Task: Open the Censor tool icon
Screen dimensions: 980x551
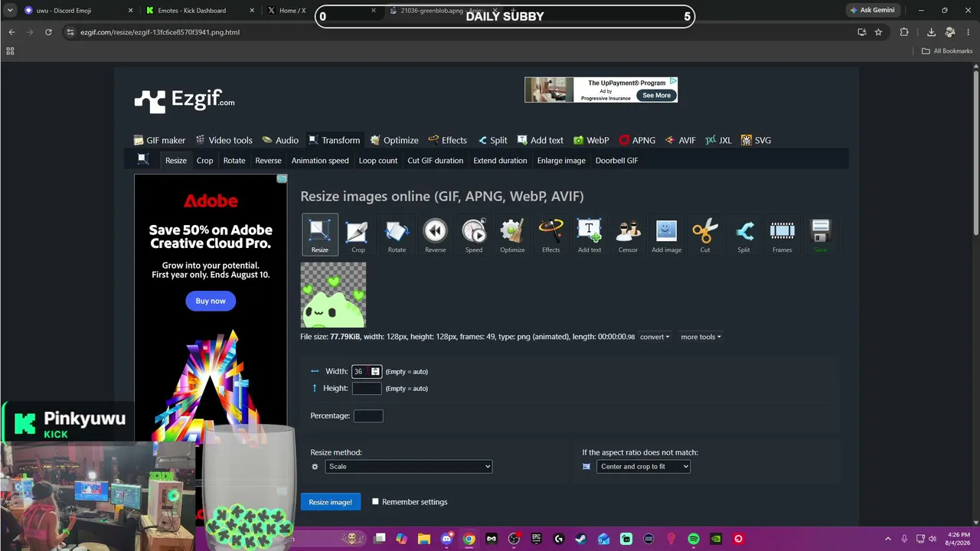Action: click(628, 234)
